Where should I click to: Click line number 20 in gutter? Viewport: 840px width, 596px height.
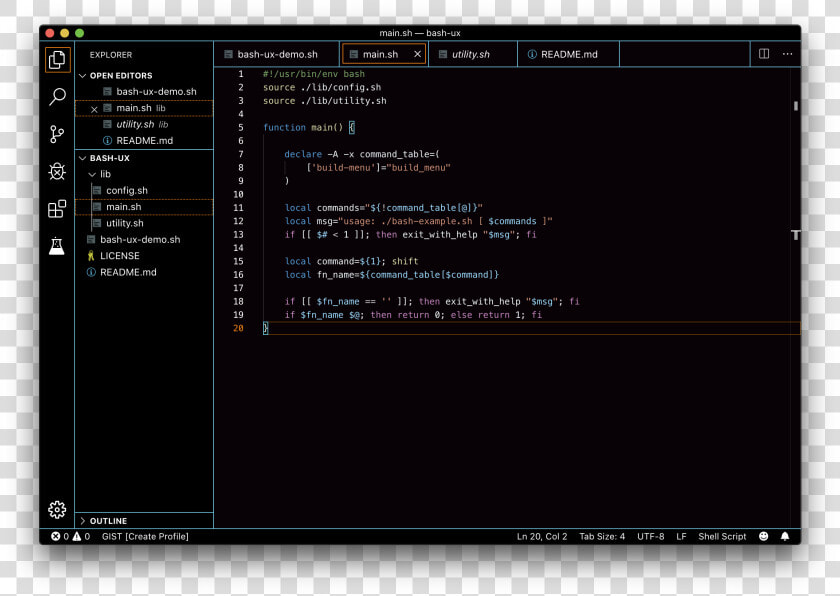point(238,328)
